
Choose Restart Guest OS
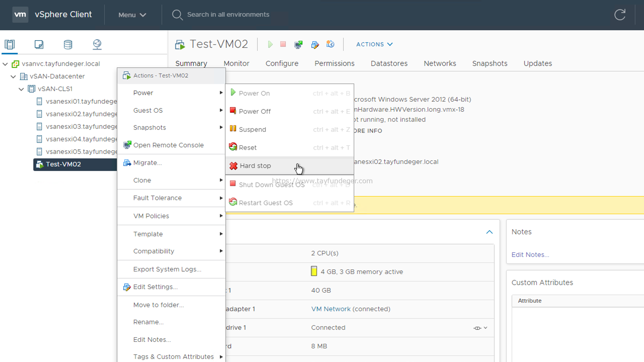click(x=290, y=203)
